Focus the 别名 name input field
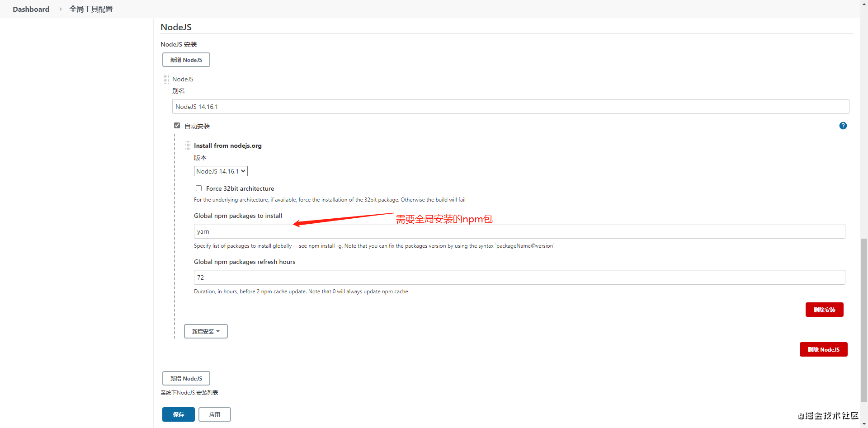Viewport: 868px width, 428px height. tap(510, 107)
